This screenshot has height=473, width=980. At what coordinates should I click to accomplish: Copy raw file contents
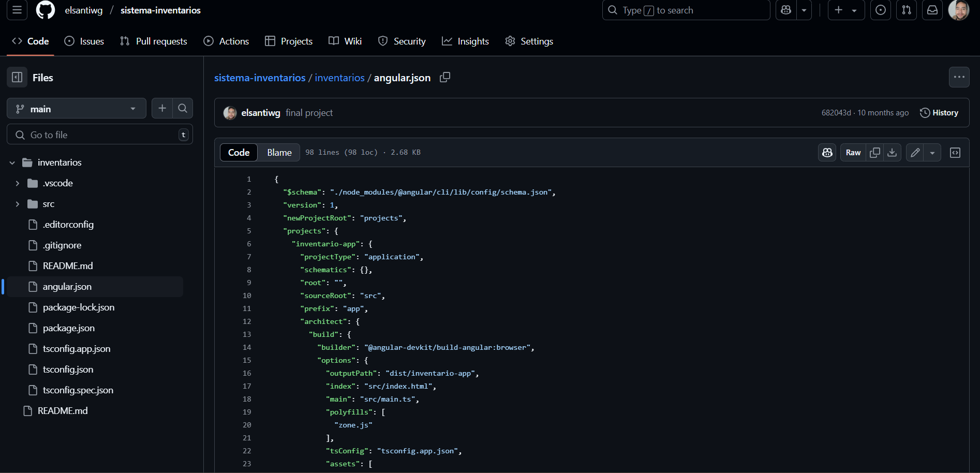tap(875, 153)
